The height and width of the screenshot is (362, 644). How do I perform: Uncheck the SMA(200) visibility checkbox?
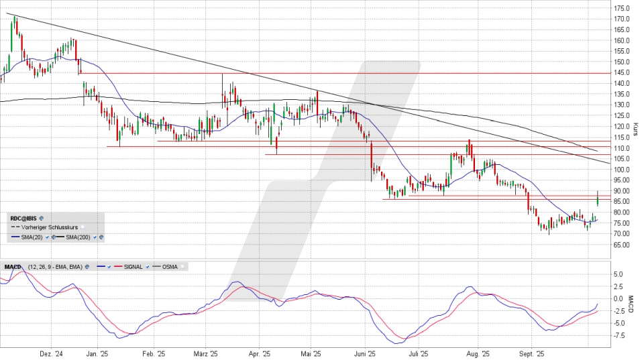point(95,237)
